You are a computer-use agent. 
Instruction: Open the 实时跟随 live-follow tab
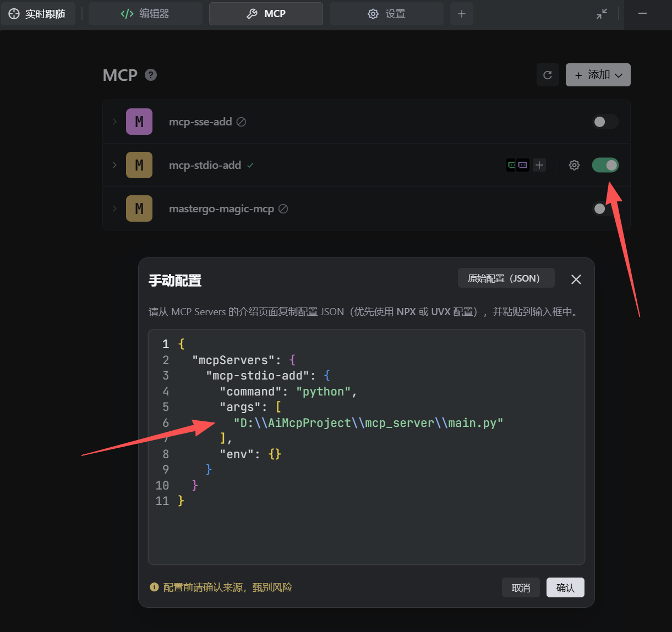pyautogui.click(x=37, y=14)
